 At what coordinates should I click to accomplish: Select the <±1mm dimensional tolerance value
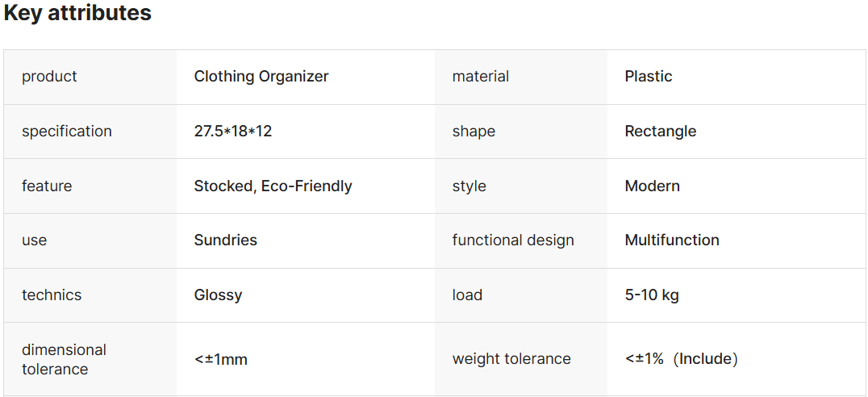(221, 360)
